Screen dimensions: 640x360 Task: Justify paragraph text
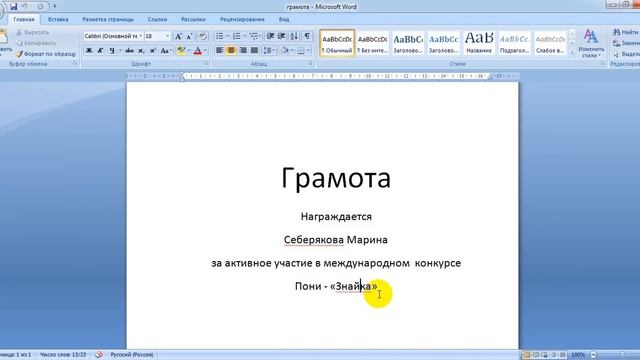[x=254, y=51]
